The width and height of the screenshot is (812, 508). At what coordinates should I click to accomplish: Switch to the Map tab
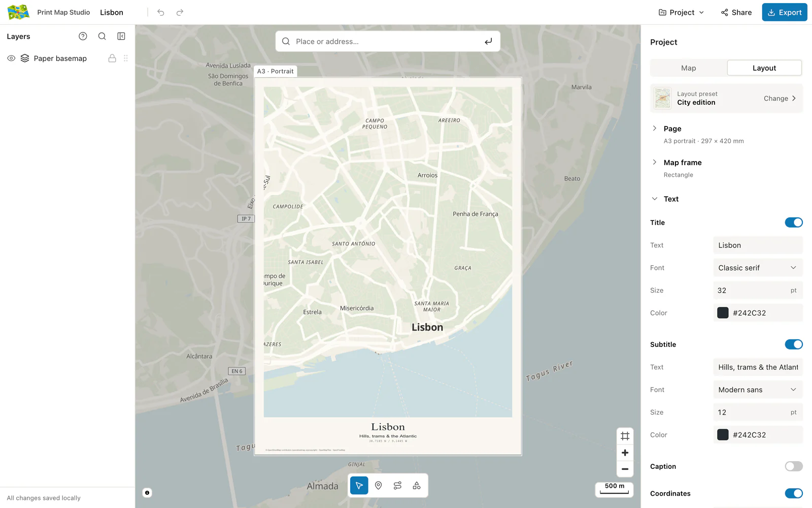(689, 68)
